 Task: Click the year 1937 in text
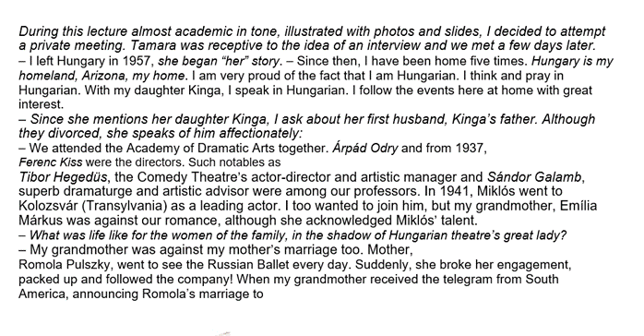pyautogui.click(x=471, y=148)
